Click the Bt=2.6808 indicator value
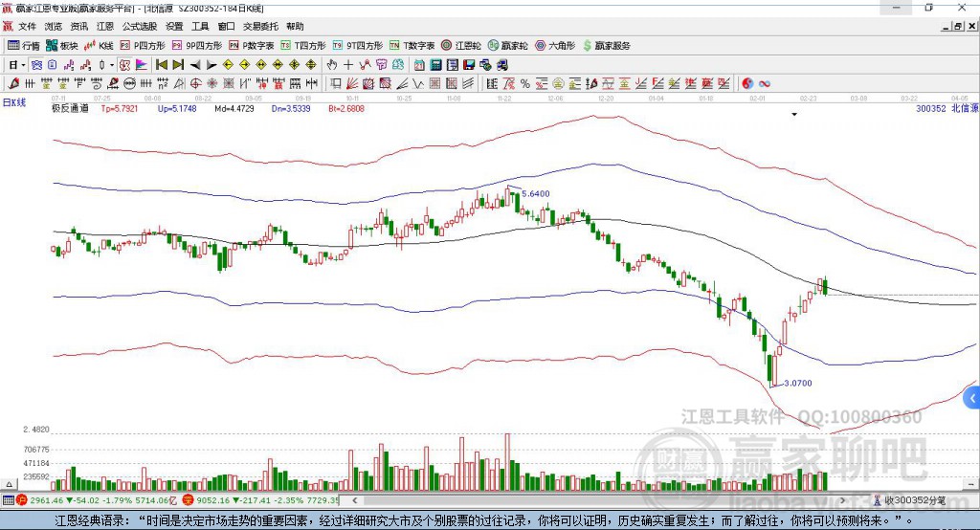 coord(346,108)
